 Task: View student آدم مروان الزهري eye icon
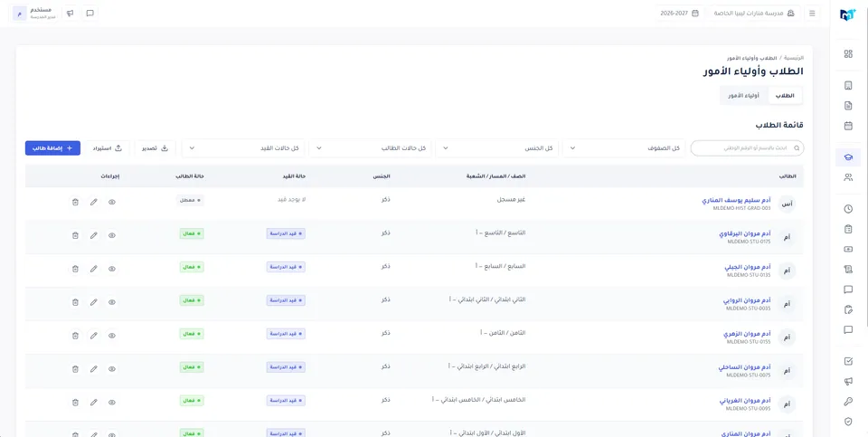pos(112,336)
